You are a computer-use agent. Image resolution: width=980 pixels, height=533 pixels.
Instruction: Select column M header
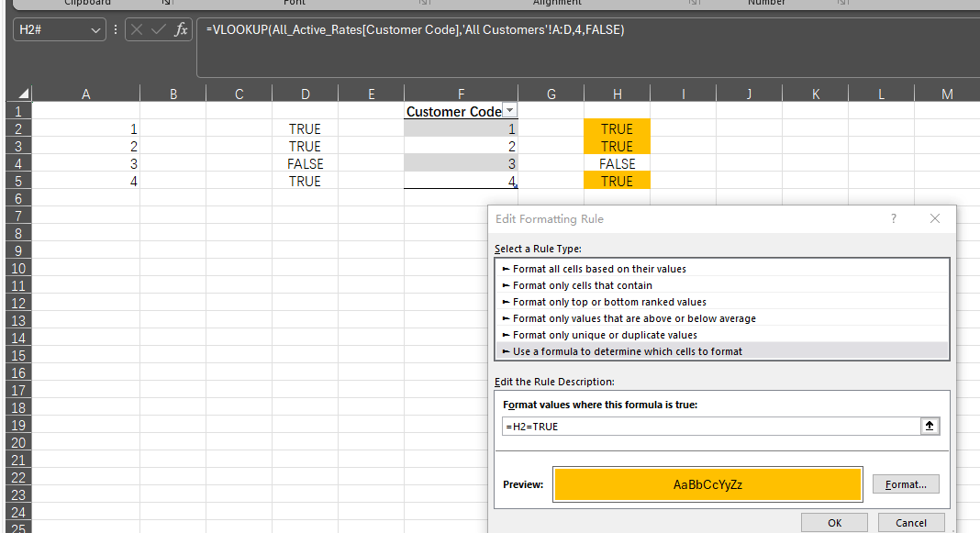tap(947, 94)
